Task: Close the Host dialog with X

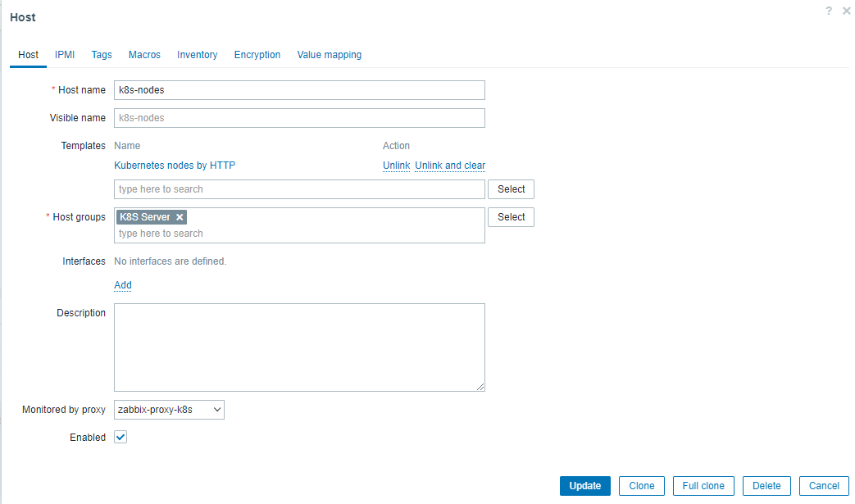Action: point(846,11)
